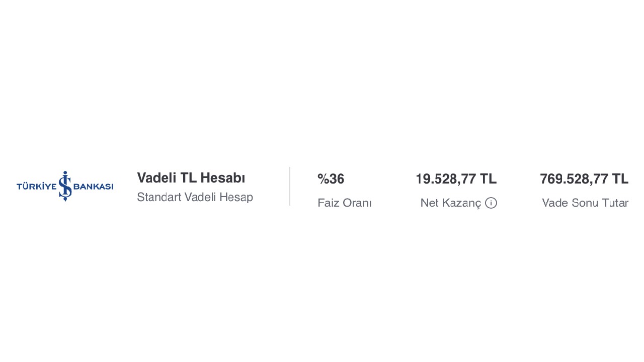
Task: Select the Standart Vadeli Hesap subtitle
Action: [195, 198]
